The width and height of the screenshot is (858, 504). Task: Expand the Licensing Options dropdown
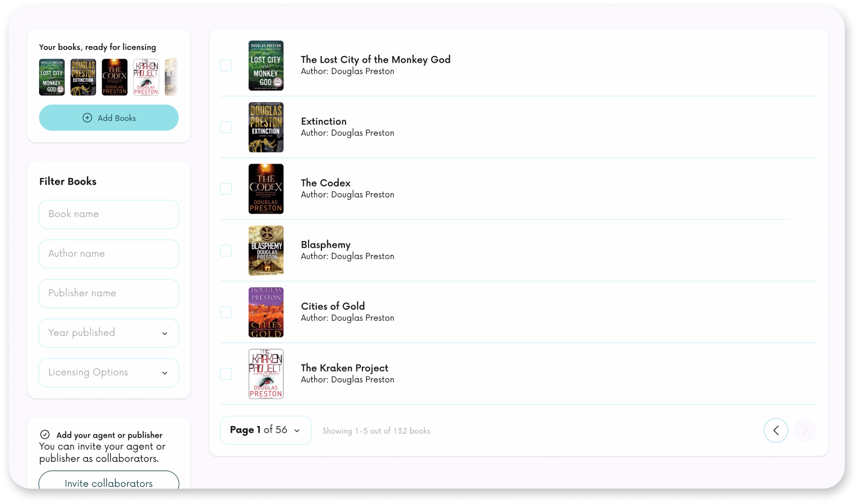(x=109, y=372)
